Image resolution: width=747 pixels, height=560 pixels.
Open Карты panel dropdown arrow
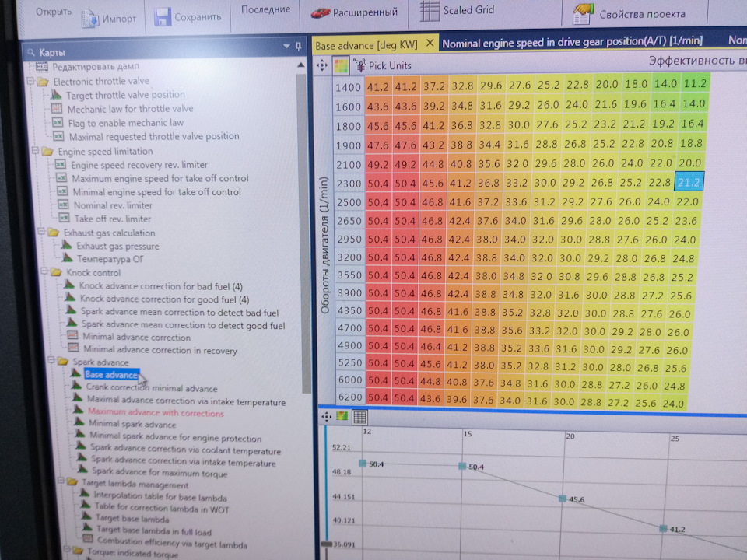[x=286, y=46]
